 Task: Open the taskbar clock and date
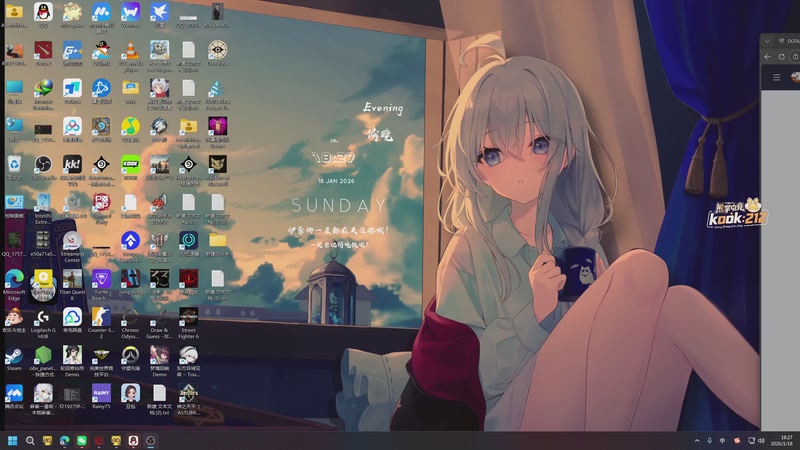(784, 440)
